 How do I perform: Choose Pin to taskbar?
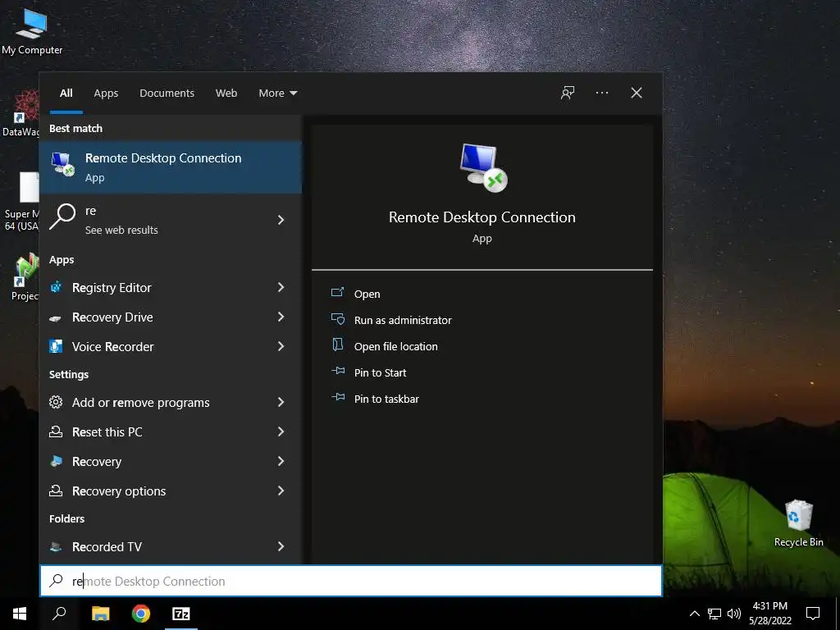point(387,399)
